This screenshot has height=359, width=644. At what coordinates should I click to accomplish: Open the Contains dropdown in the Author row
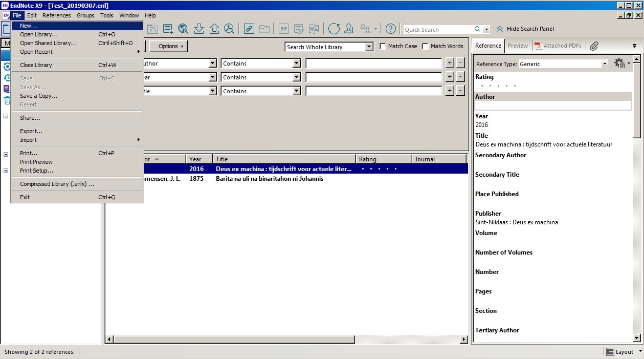296,64
